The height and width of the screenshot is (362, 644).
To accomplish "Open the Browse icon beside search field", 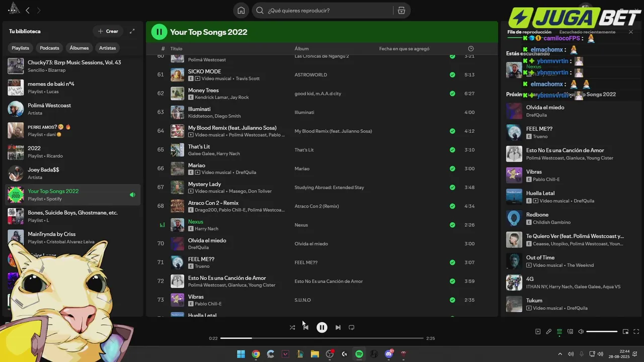I will click(401, 11).
